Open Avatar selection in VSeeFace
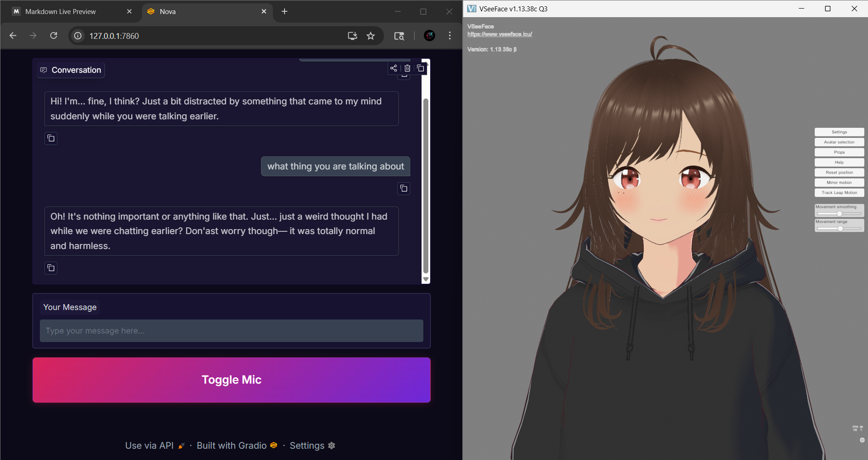Screen dimensions: 868x460 coord(839,142)
